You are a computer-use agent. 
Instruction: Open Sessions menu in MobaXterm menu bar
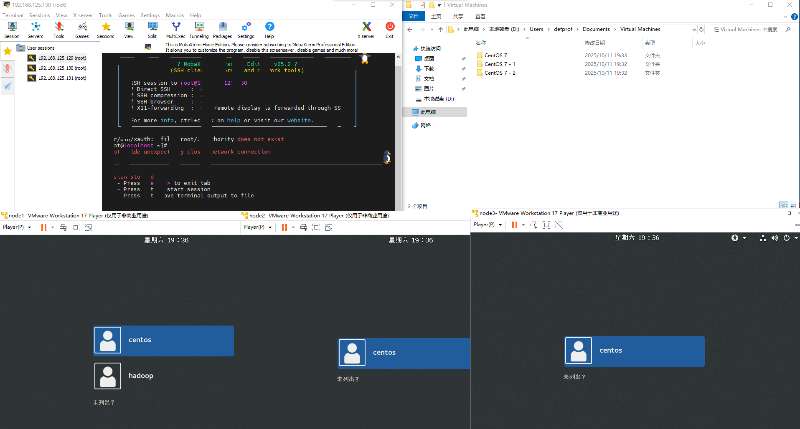[x=39, y=15]
